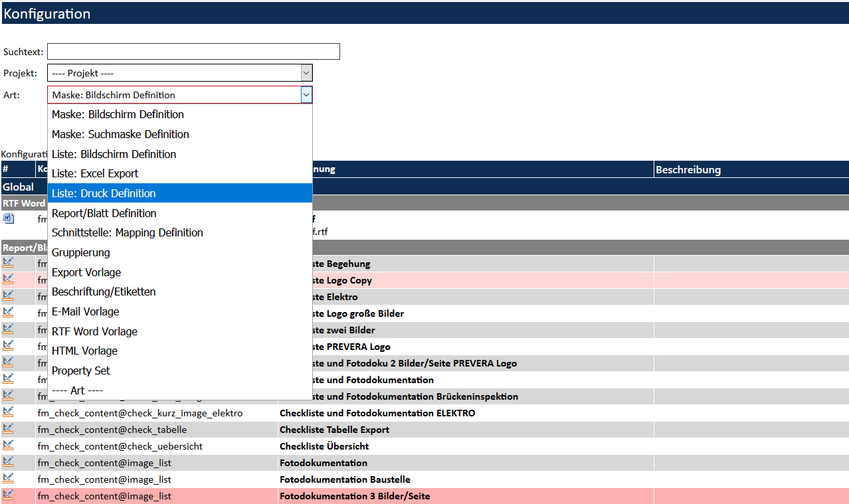The image size is (849, 504).
Task: Choose 'Property Set' option
Action: (x=180, y=371)
